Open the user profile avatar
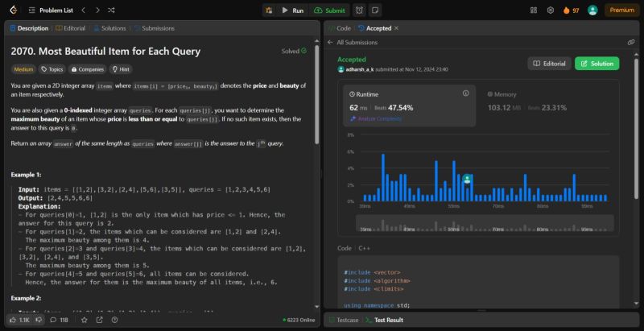 (x=592, y=10)
